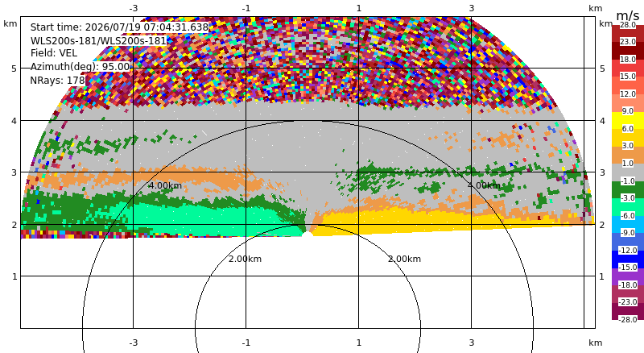Image resolution: width=644 pixels, height=353 pixels.
Task: Click the dark green -3.0 colorbar segment
Action: click(628, 189)
